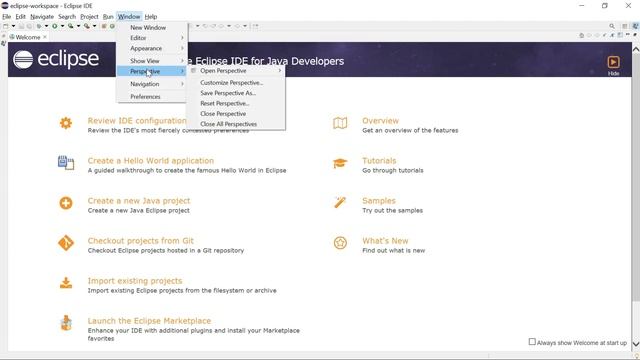Open the File menu
Image resolution: width=640 pixels, height=360 pixels.
pos(7,17)
